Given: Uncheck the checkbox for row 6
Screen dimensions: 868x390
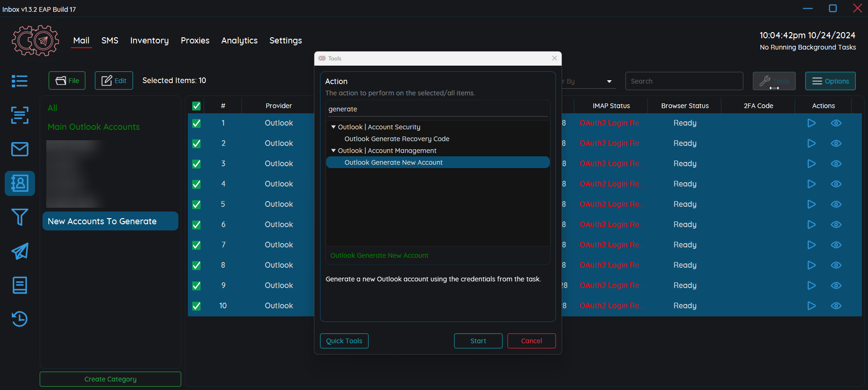Looking at the screenshot, I should tap(196, 225).
